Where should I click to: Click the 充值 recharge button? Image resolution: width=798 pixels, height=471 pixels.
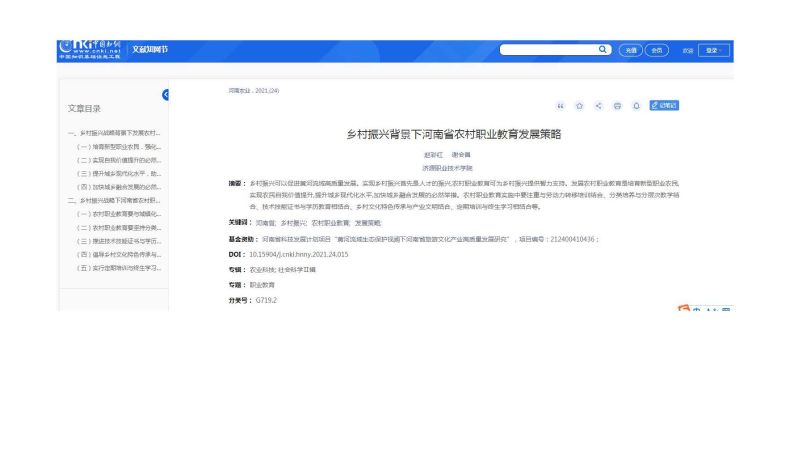pos(630,50)
